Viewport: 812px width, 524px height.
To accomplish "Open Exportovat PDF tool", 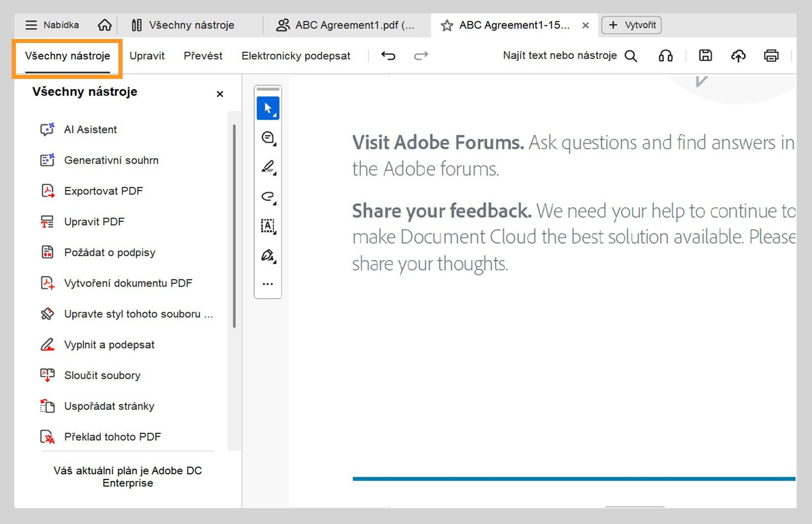I will [x=104, y=191].
